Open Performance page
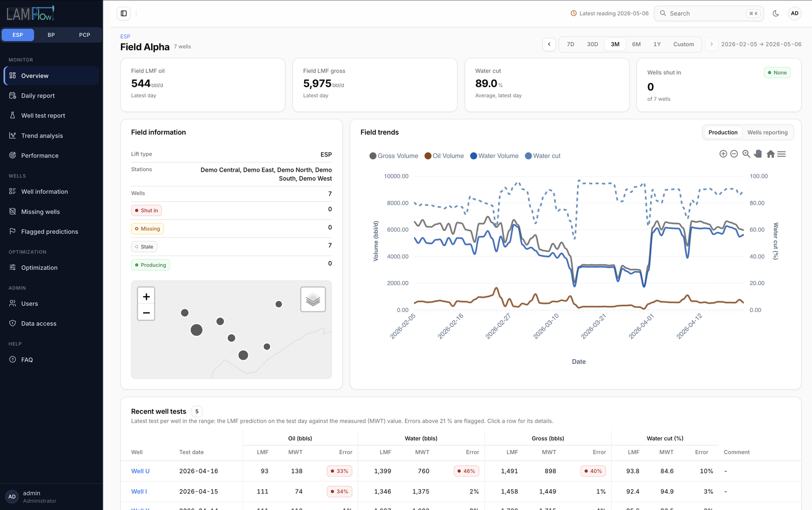Screen dimensions: 812x510 51,155
